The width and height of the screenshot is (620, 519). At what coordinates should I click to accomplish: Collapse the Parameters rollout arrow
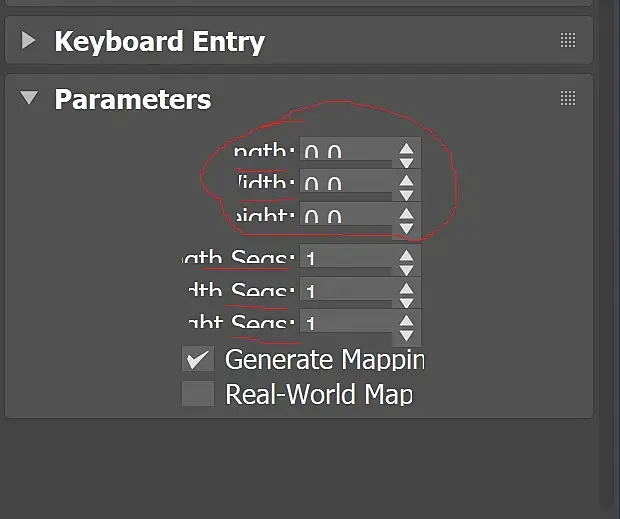29,98
